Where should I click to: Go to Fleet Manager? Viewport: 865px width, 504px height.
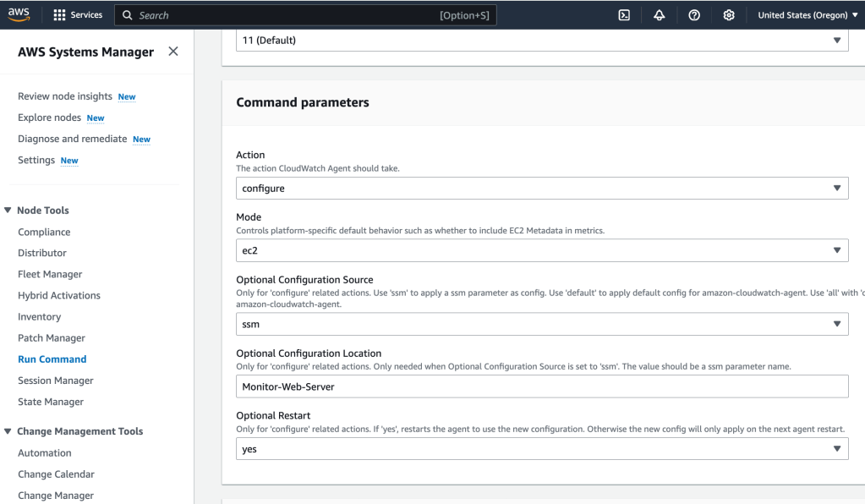click(x=50, y=274)
